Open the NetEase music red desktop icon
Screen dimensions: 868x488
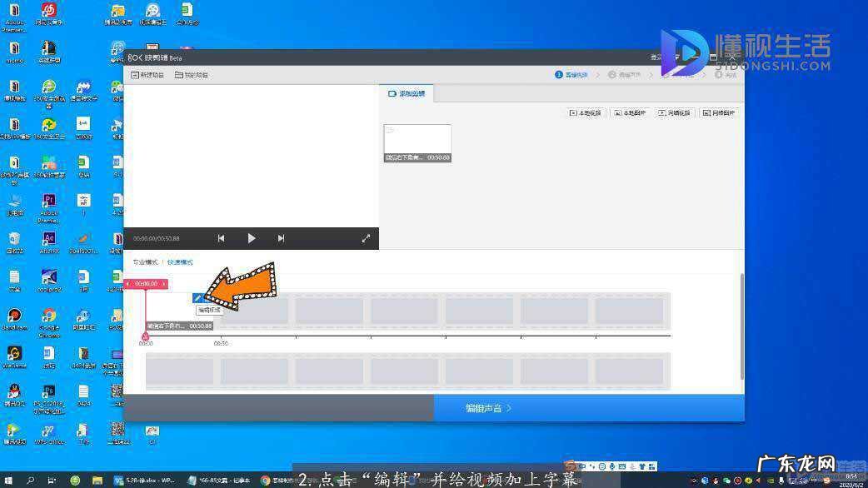click(48, 13)
